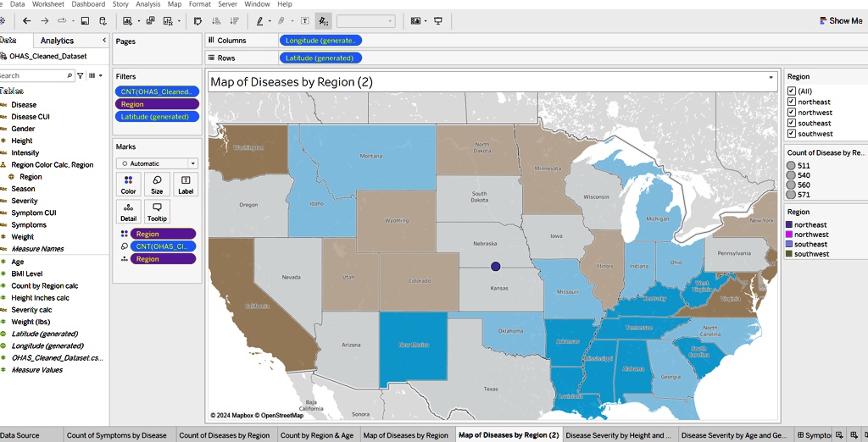Open the Data Source tab
Viewport: 868px width, 442px height.
coord(20,435)
